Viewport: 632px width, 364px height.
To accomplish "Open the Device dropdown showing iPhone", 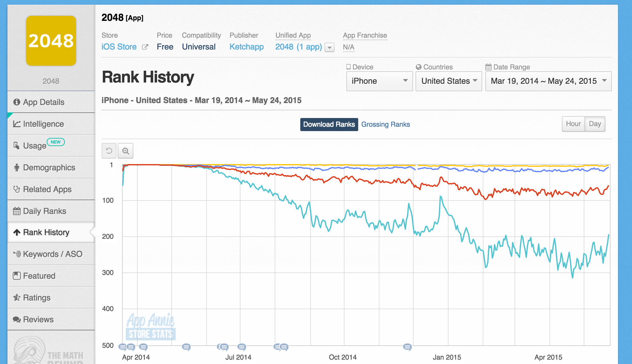I will 379,81.
